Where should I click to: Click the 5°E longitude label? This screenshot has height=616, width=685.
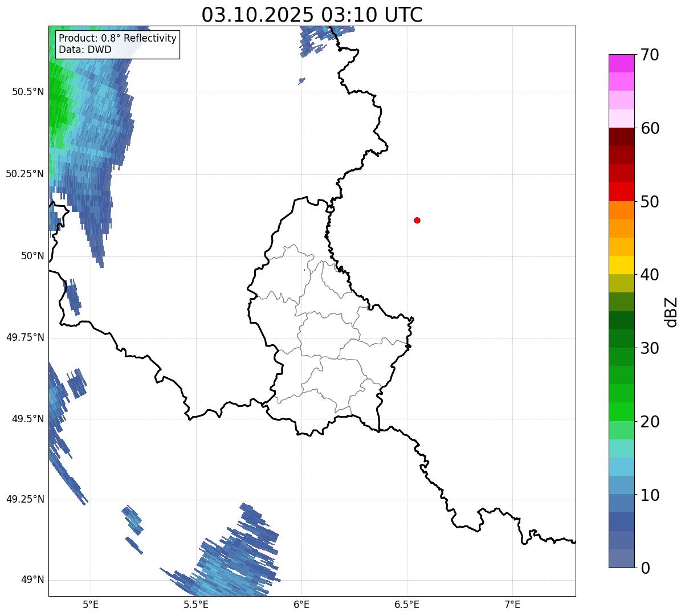pos(91,605)
